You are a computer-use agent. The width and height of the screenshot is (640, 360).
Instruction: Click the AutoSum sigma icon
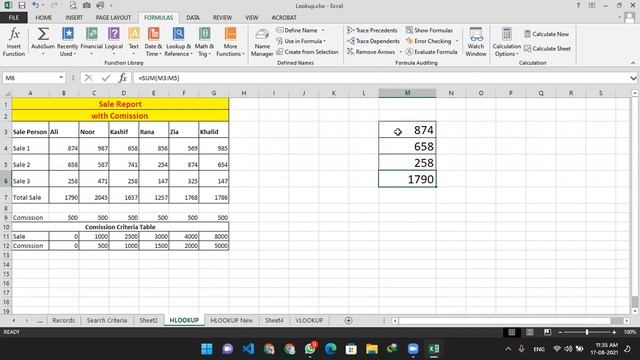[43, 34]
